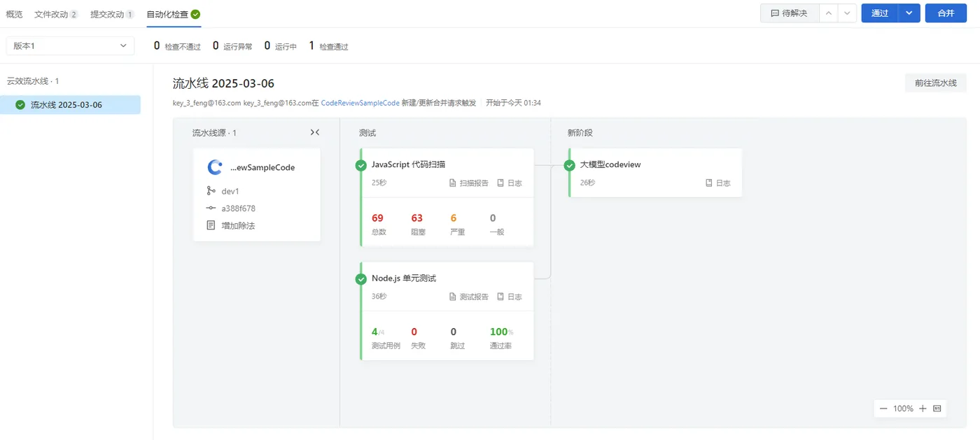Click the dev1 branch name
Screen dimensions: 980x440
tap(230, 191)
